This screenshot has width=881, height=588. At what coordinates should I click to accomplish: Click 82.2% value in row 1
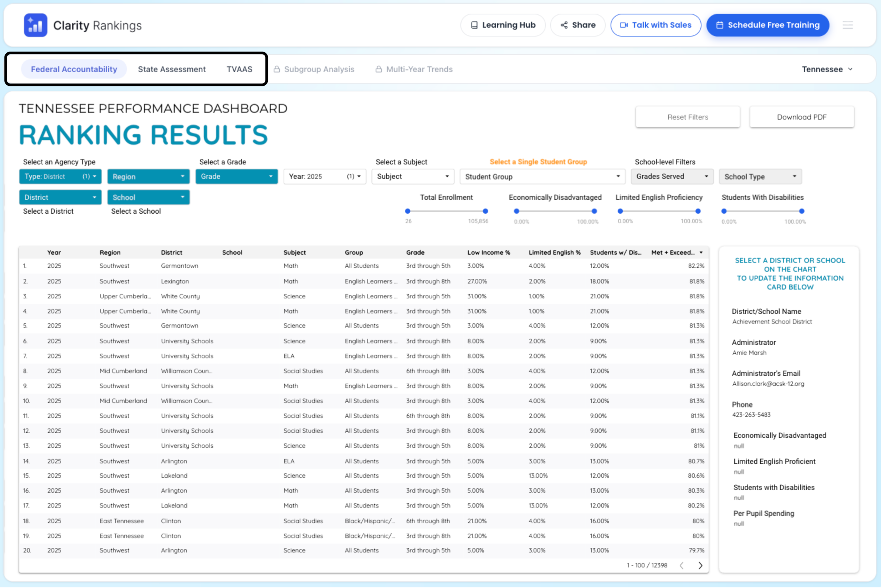pyautogui.click(x=696, y=266)
